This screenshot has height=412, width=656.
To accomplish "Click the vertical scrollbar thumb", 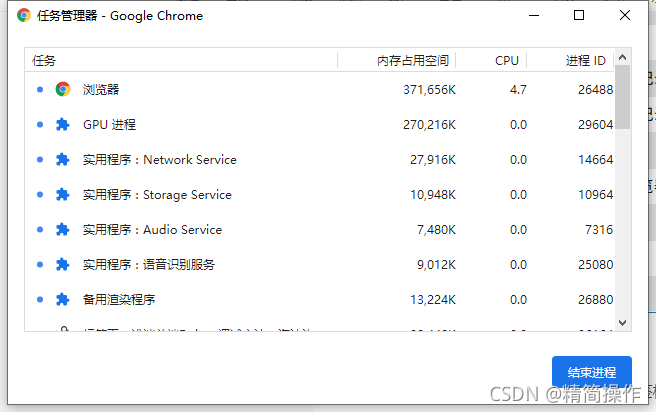I will [x=623, y=97].
